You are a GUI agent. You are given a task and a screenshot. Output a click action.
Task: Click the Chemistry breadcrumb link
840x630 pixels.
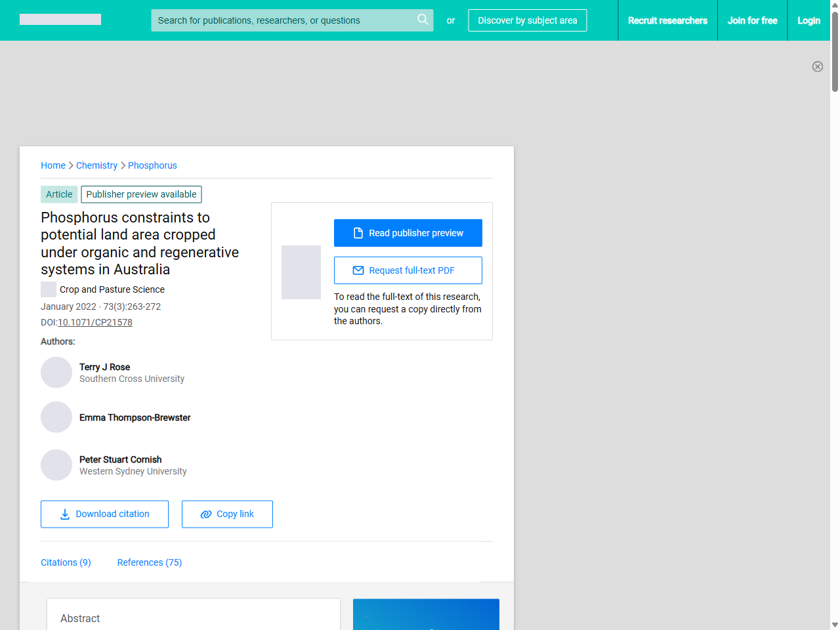pos(96,165)
